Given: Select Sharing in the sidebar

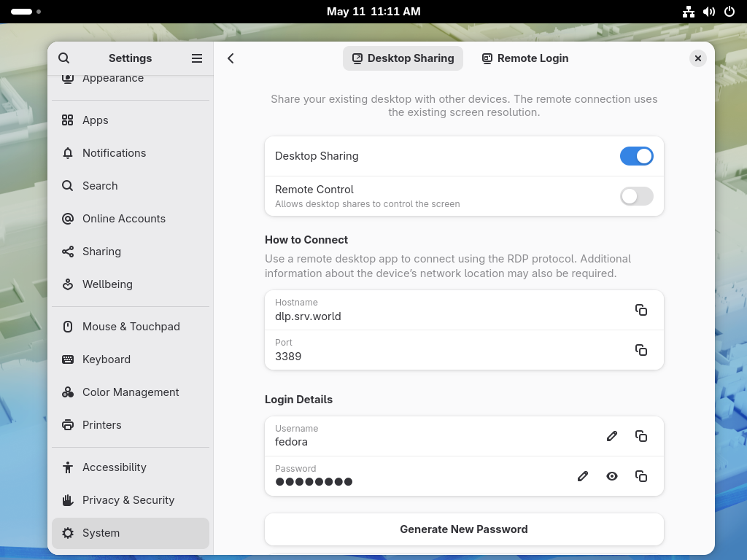Looking at the screenshot, I should pos(131,252).
